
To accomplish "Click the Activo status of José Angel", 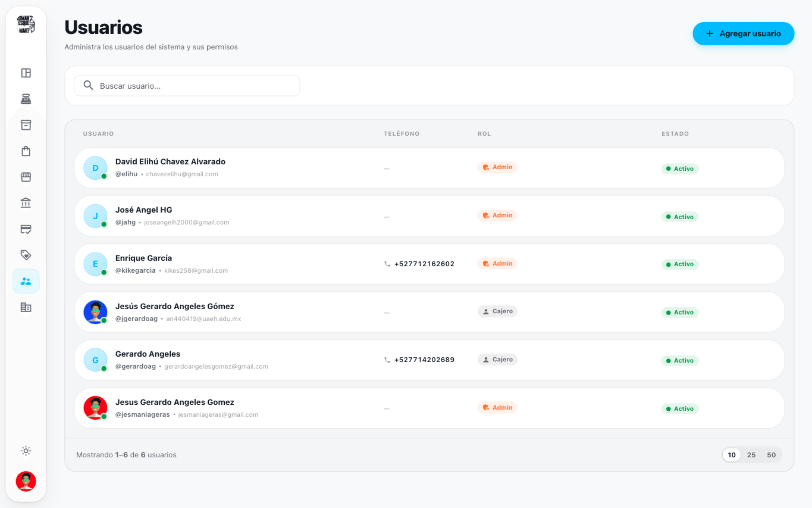I will [680, 217].
